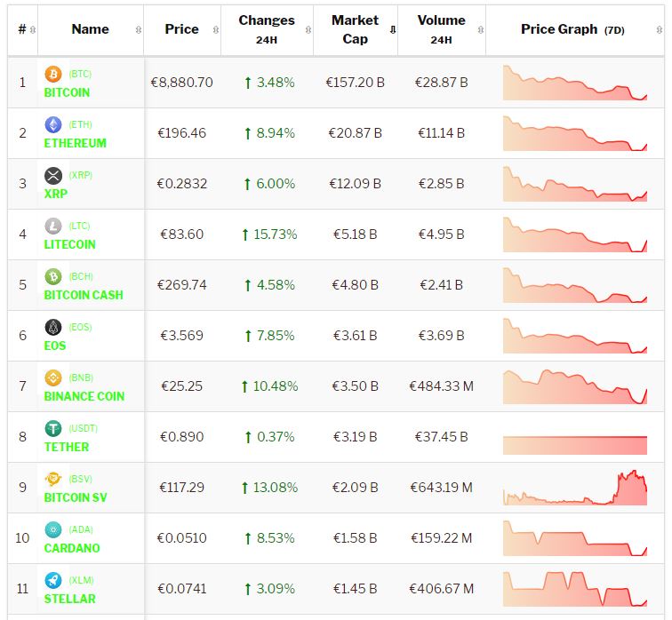Click the Bitcoin Cash green icon

click(x=52, y=276)
